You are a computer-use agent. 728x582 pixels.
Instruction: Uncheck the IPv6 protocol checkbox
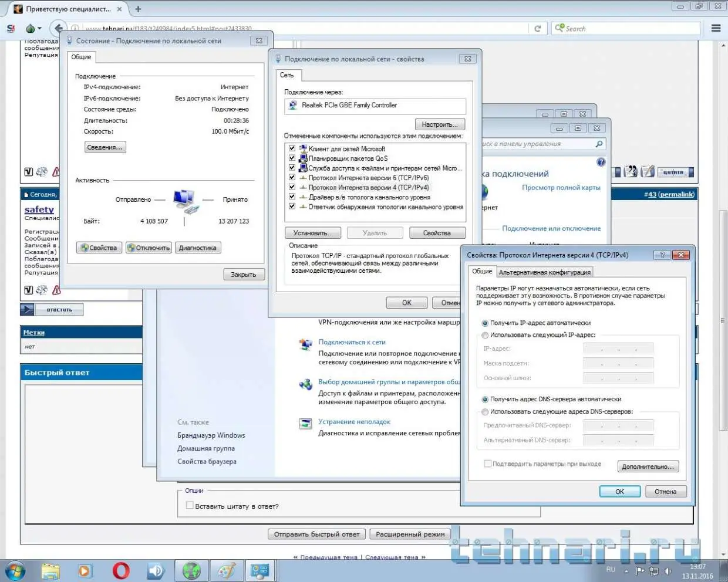292,178
